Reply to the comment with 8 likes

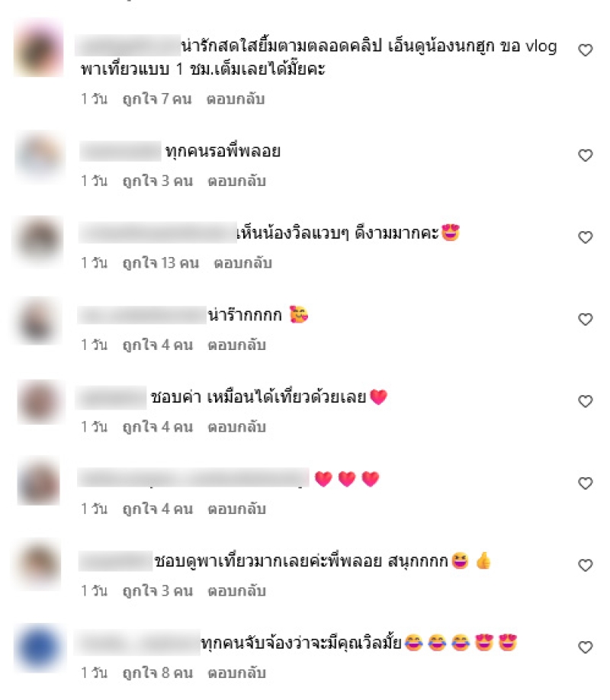click(236, 673)
